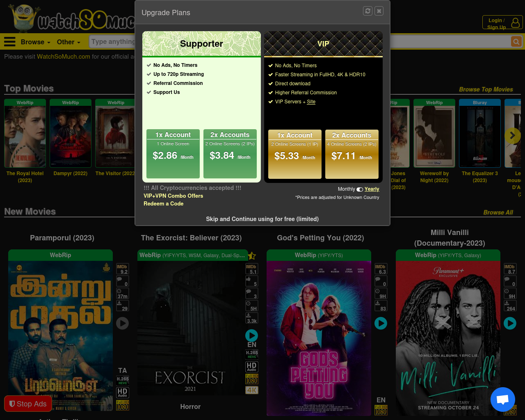The width and height of the screenshot is (525, 420).
Task: Open the hamburger menu icon
Action: pos(10,42)
